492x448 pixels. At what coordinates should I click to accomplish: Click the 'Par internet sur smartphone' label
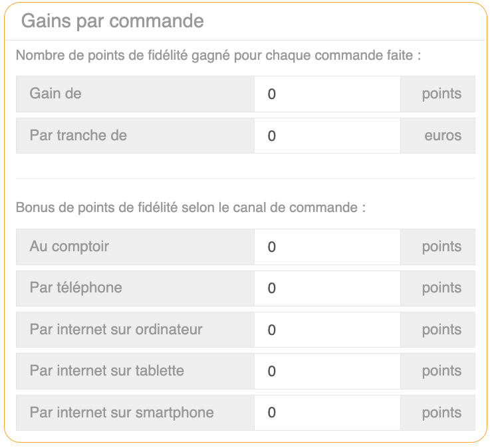pos(122,413)
